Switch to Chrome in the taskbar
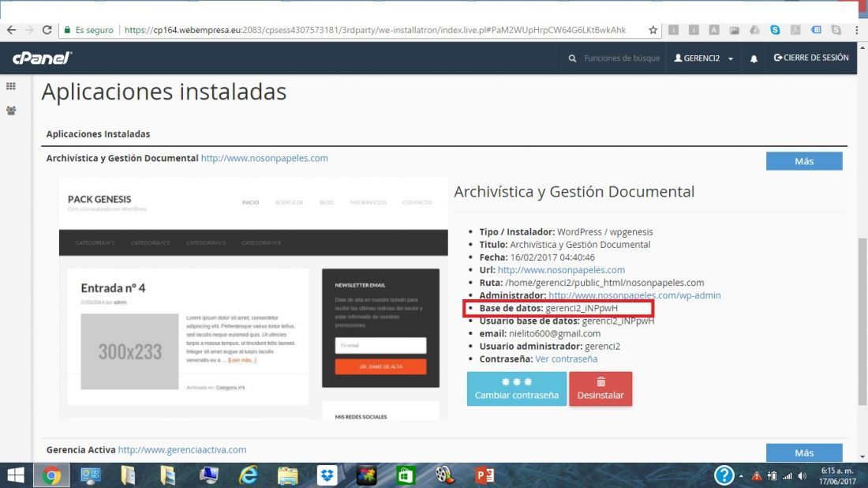 51,475
